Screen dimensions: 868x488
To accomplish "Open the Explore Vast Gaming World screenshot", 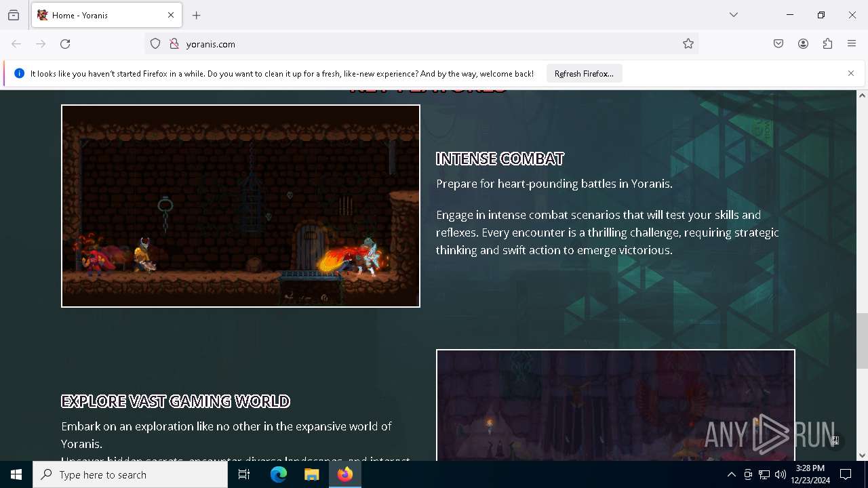I will (616, 405).
